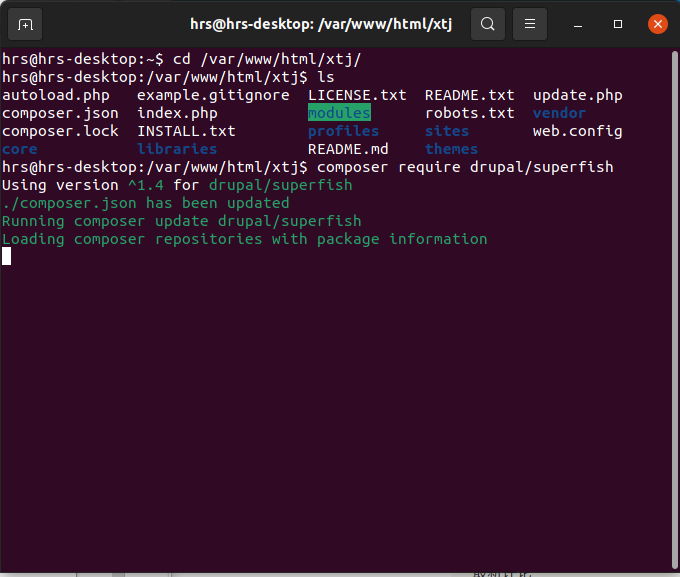Click the composer.json file name
680x577 pixels.
(x=60, y=114)
